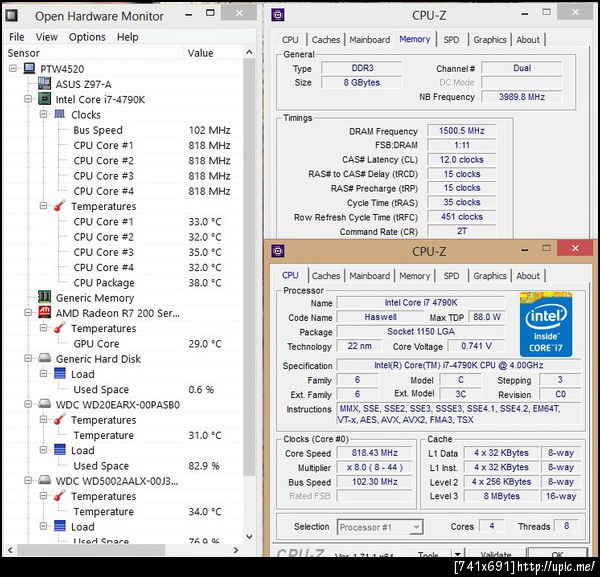The image size is (600, 577).
Task: Click the Tools button in CPU-Z
Action: pos(428,553)
